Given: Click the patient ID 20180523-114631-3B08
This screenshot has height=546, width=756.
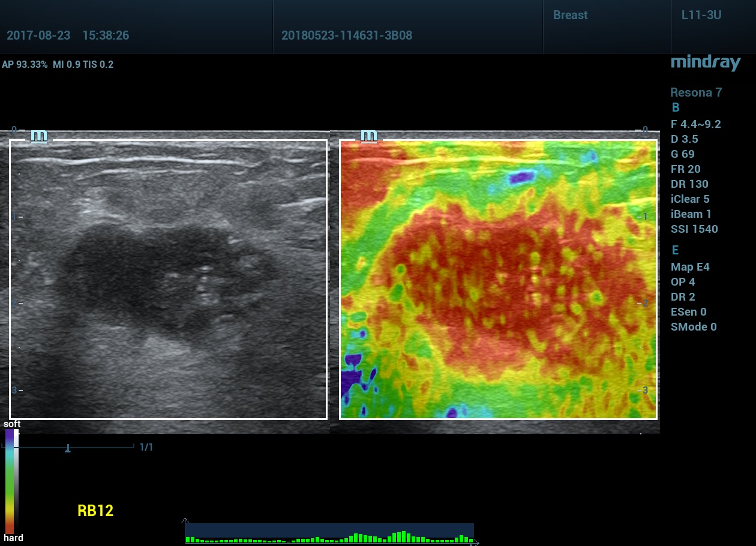Looking at the screenshot, I should [346, 35].
